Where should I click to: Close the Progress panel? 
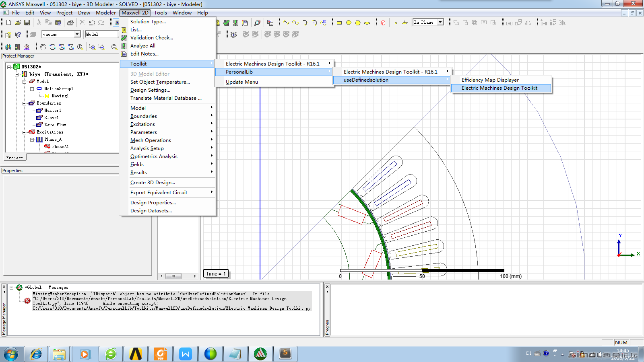tap(327, 287)
